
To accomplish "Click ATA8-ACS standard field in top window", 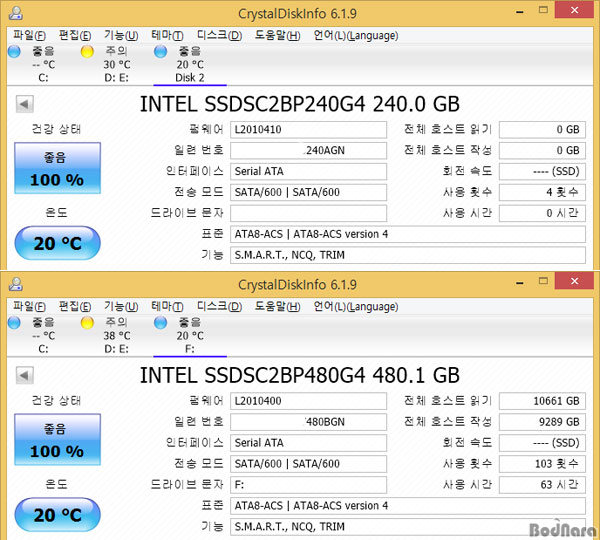I will (408, 234).
